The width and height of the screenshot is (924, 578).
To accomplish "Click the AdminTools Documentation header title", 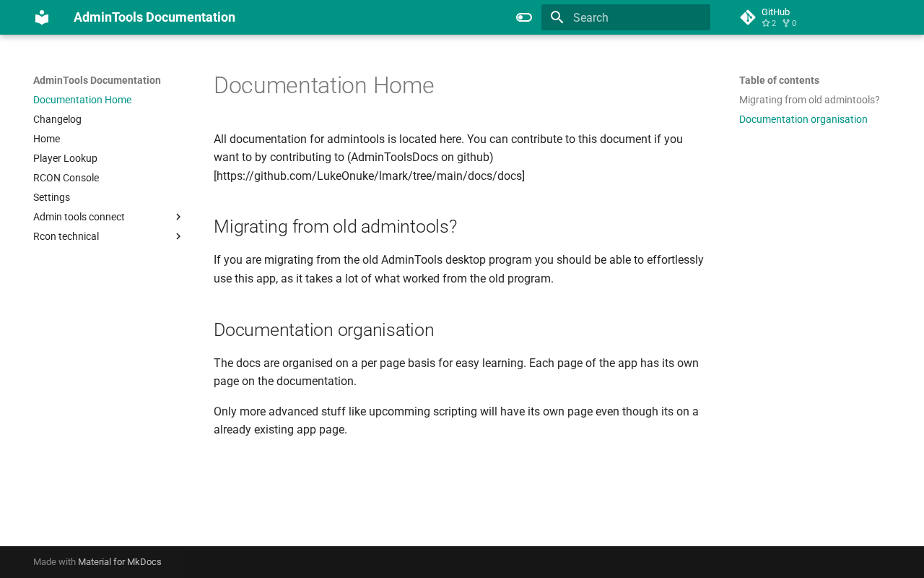I will coord(154,17).
